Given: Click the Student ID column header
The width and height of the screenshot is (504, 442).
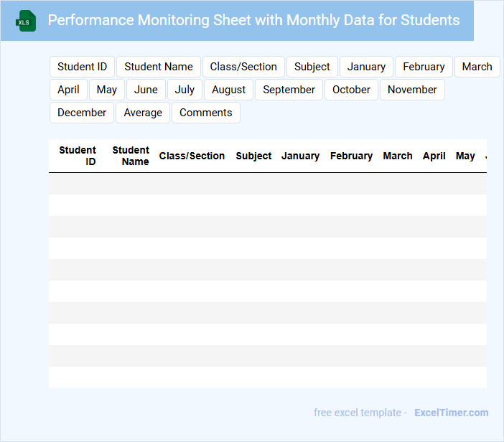Looking at the screenshot, I should (x=78, y=156).
